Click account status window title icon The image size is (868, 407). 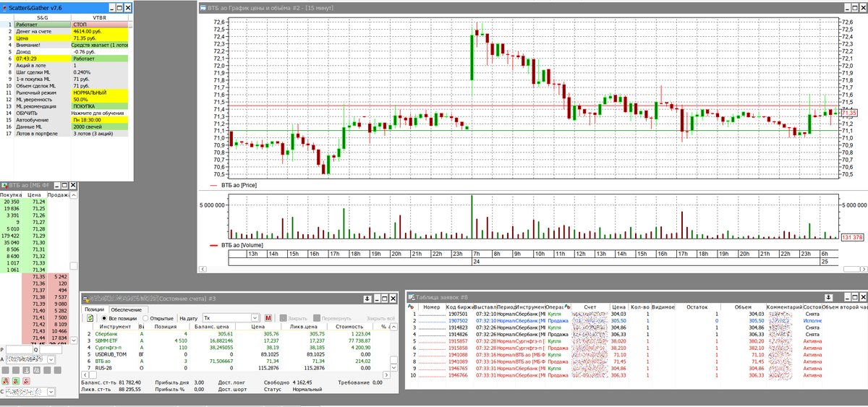point(85,299)
